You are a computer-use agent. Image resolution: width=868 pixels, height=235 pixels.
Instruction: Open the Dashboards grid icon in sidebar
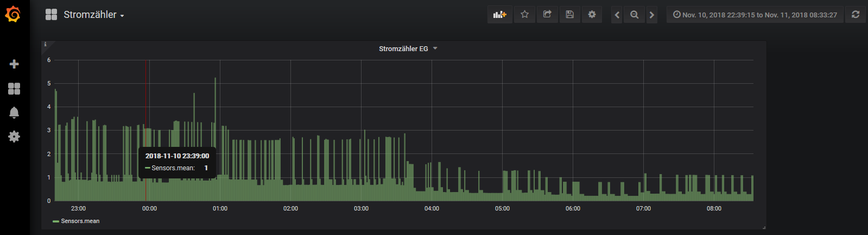14,89
